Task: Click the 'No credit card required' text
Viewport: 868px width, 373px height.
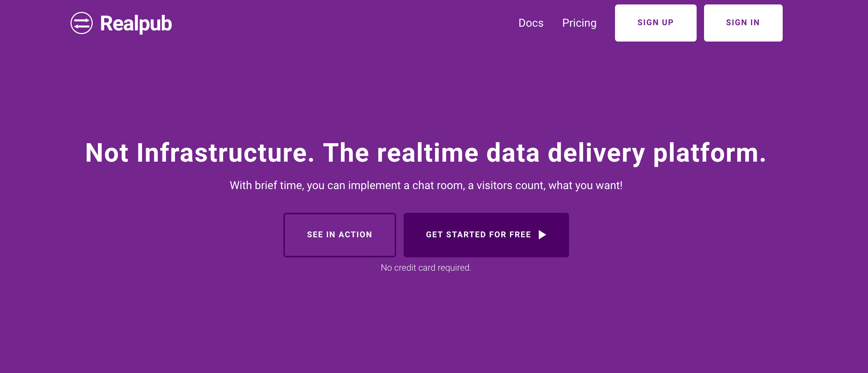Action: point(425,267)
